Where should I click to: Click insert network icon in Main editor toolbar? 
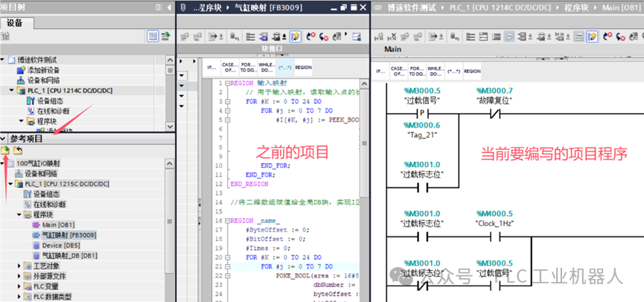coord(380,36)
